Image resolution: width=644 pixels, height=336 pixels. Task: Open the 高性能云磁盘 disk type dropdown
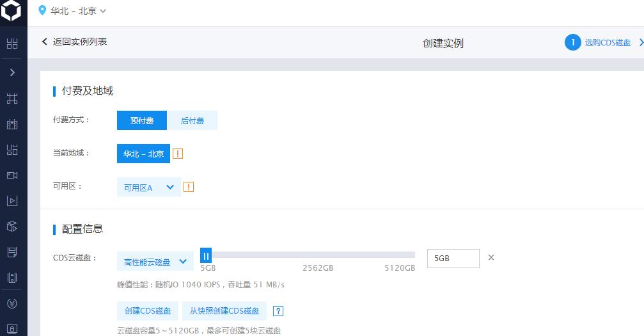[154, 261]
